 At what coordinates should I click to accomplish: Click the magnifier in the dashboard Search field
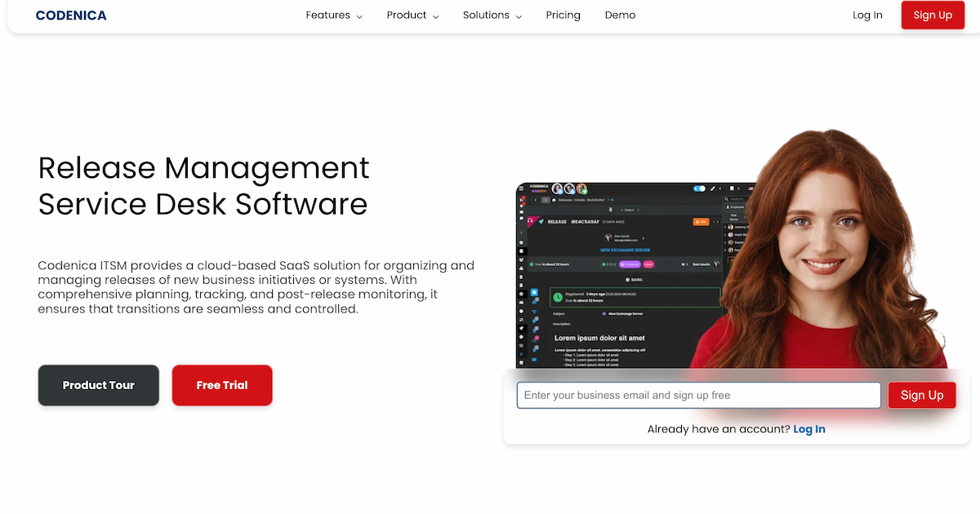coord(726,199)
